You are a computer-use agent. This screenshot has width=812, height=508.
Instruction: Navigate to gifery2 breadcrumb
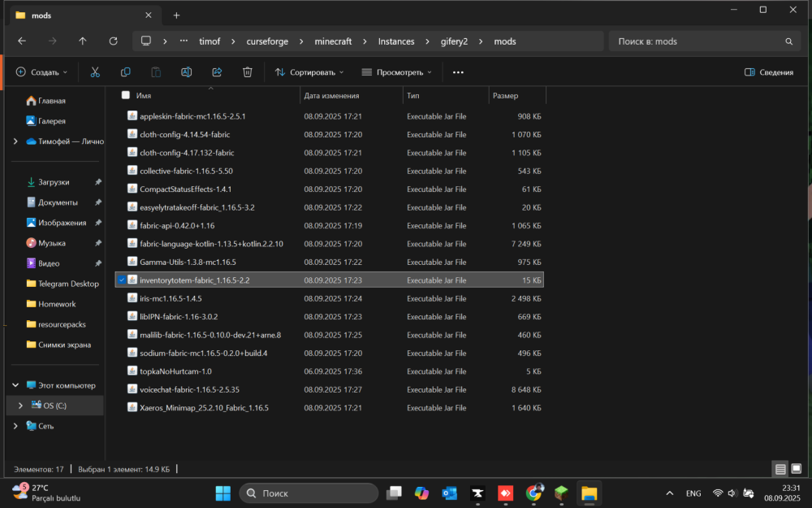454,41
